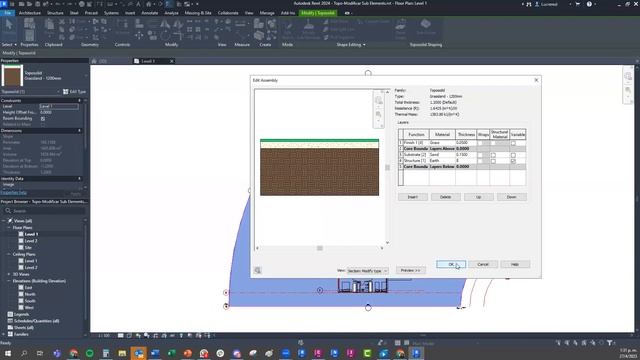Move the selected layer Up
The image size is (640, 360).
tap(479, 197)
